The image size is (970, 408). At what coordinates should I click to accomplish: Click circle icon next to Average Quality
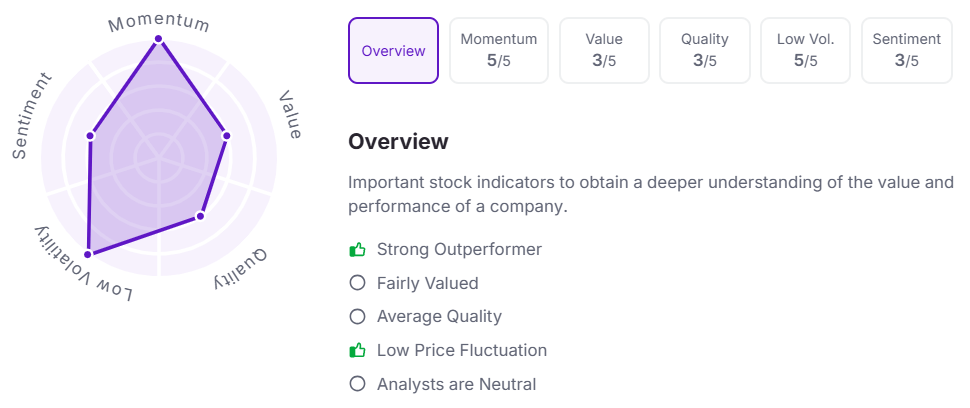(357, 317)
